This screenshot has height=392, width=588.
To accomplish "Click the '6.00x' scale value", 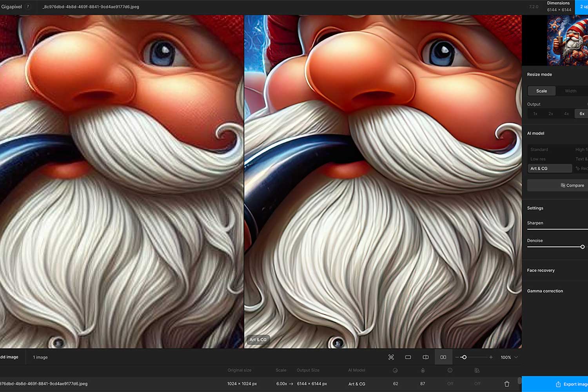I will tap(281, 384).
